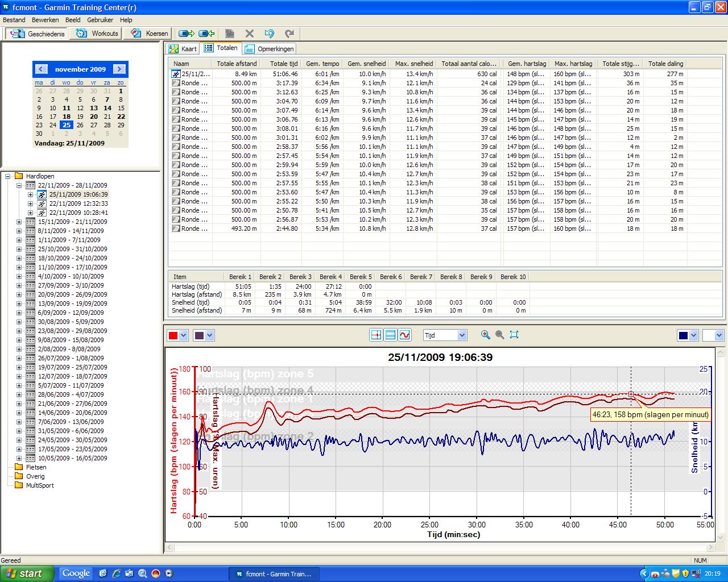This screenshot has height=582, width=728.
Task: Switch to the Kaart tab
Action: click(x=183, y=49)
